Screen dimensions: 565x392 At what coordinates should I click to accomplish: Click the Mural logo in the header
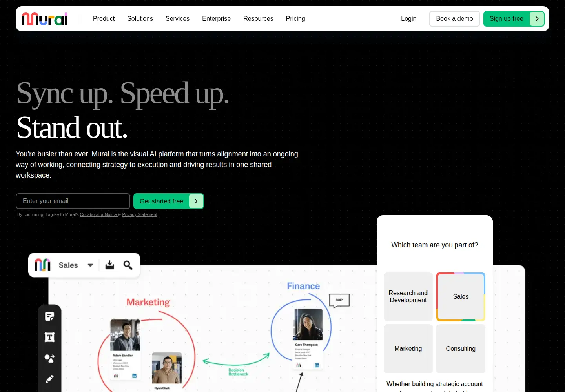pyautogui.click(x=44, y=19)
